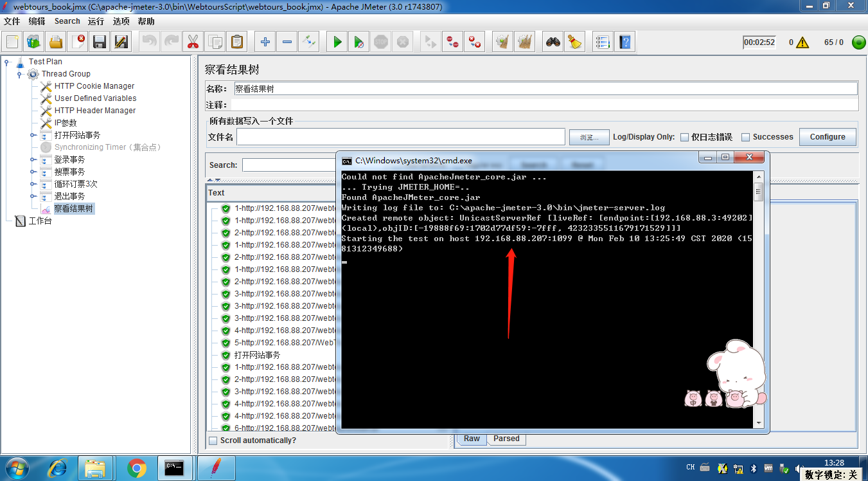Click the Copy toolbar icon
868x481 pixels.
click(x=215, y=42)
